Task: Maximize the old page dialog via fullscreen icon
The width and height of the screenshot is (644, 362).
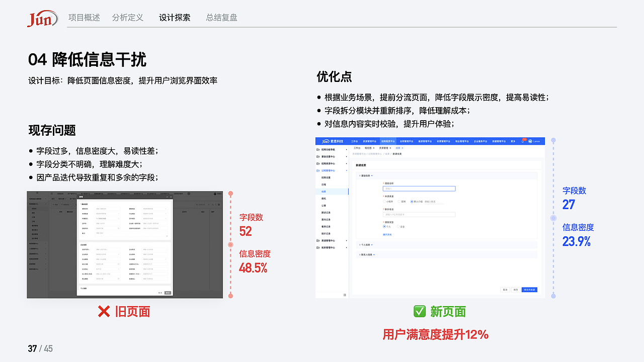Action: [167, 197]
